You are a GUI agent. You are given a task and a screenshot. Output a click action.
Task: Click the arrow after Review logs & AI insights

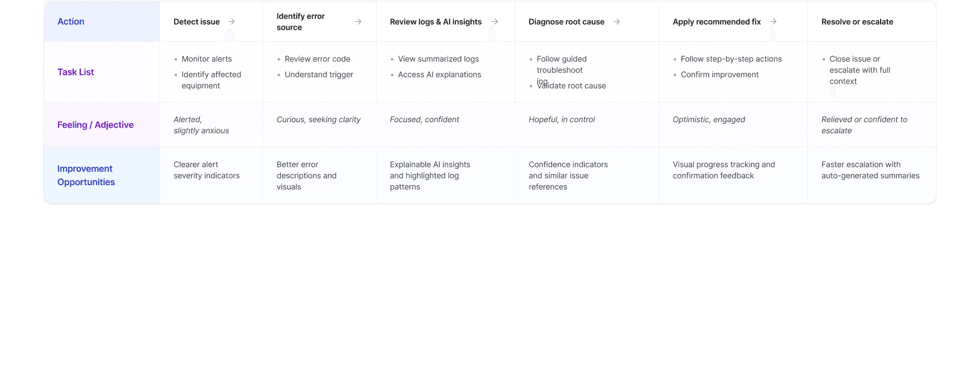click(495, 22)
